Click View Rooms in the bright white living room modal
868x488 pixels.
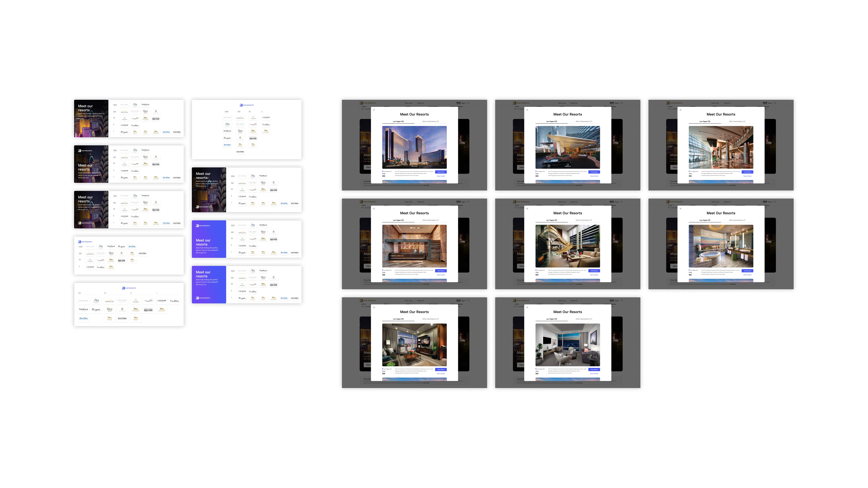(594, 369)
